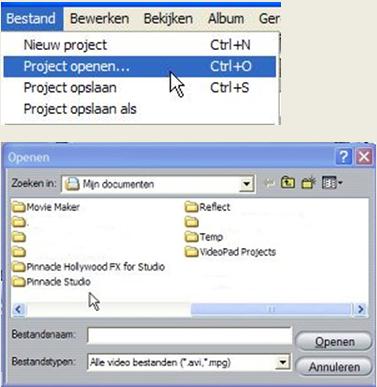Click the dialog help question mark button

coord(344,156)
